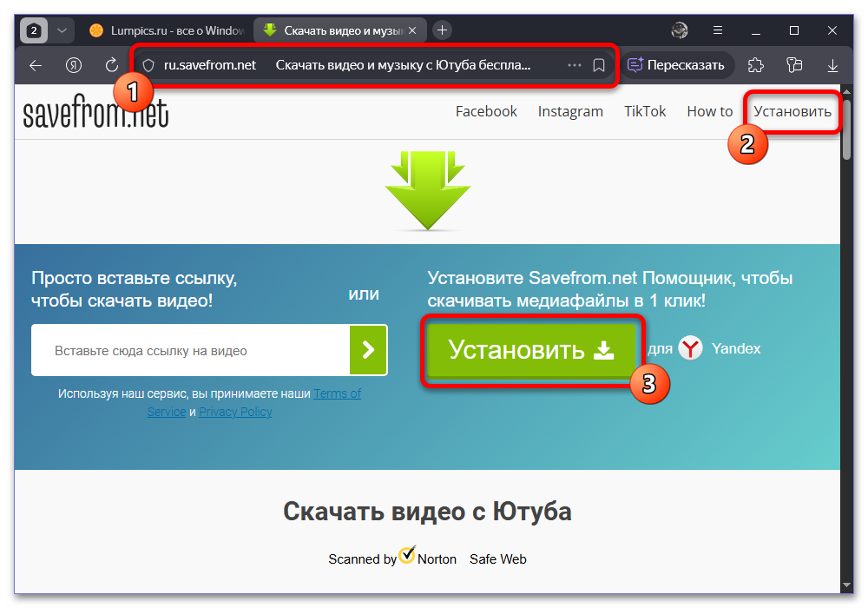This screenshot has height=608, width=868.
Task: Open Yandex home via Я icon
Action: tap(74, 65)
